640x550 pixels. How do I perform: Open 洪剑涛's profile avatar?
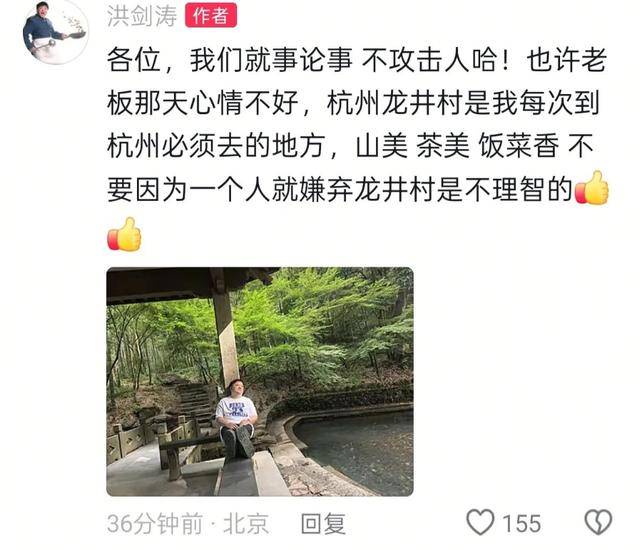55,31
